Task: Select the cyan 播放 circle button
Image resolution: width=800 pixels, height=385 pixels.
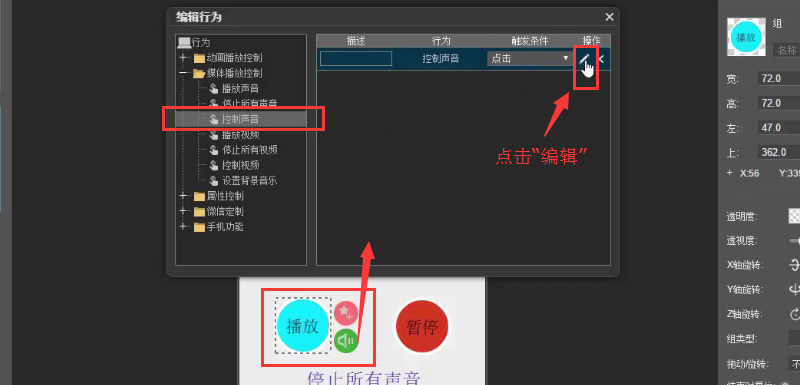Action: click(x=303, y=326)
